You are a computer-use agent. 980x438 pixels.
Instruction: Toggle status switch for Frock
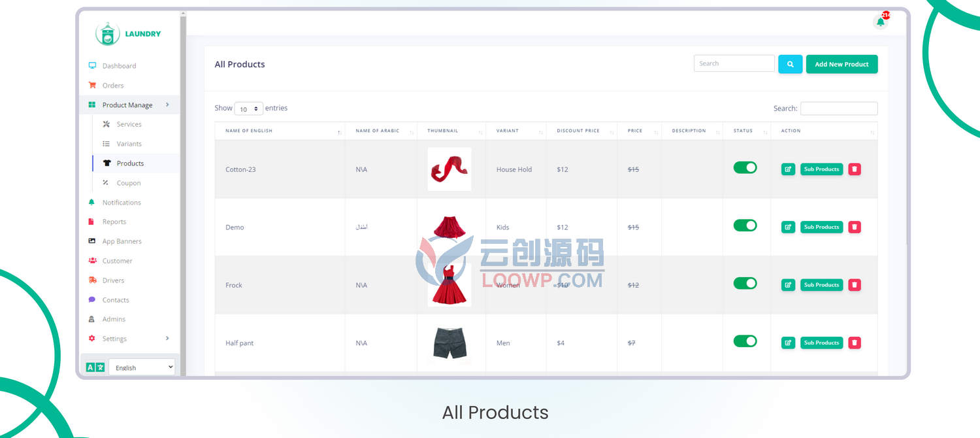pyautogui.click(x=745, y=283)
